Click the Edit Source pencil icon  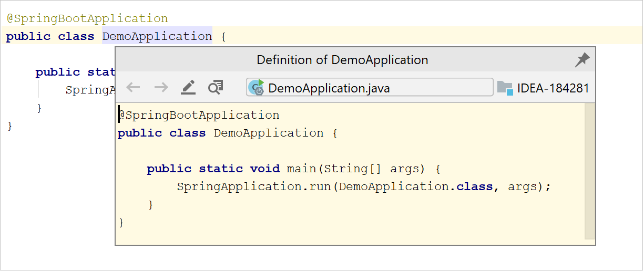pyautogui.click(x=188, y=87)
